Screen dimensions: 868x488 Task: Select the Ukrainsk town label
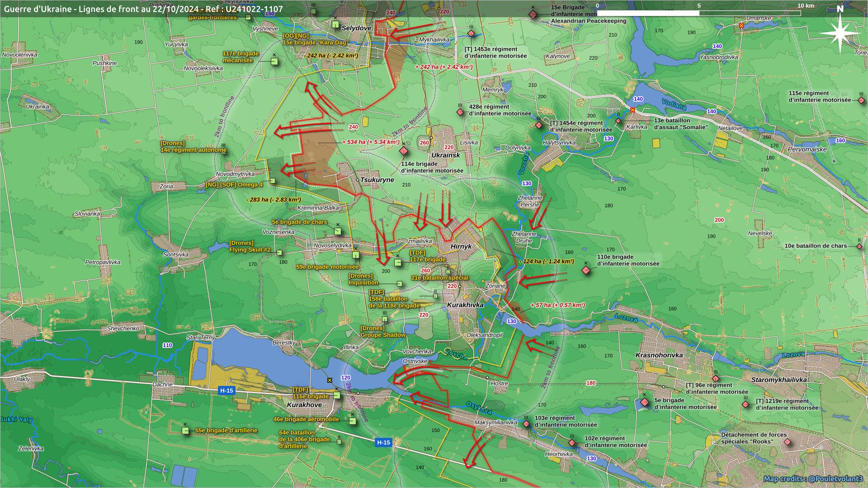point(446,155)
